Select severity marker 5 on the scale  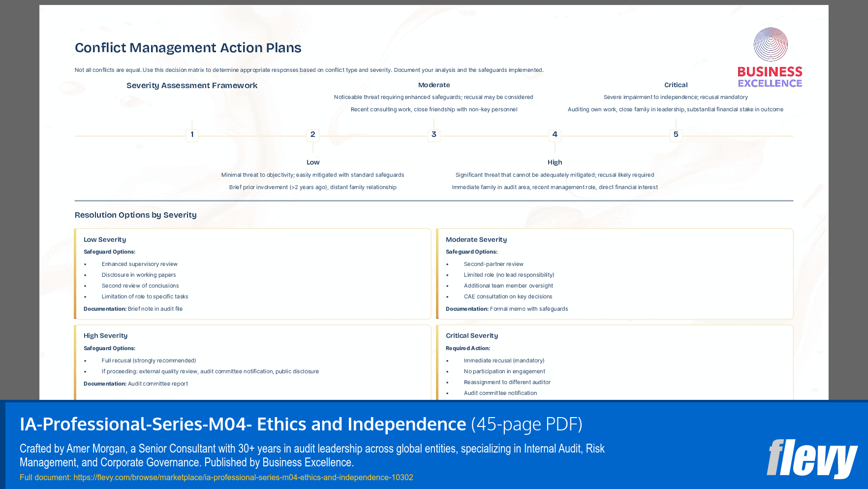[x=676, y=135]
